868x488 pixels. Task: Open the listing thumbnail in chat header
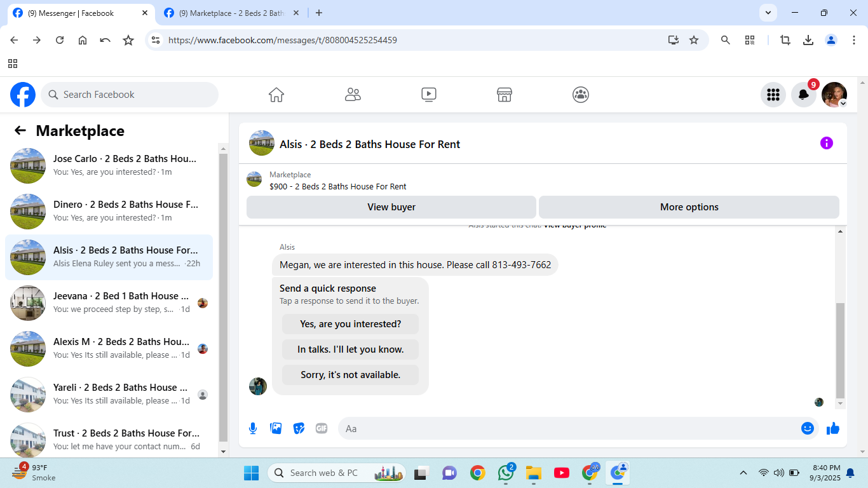[262, 143]
